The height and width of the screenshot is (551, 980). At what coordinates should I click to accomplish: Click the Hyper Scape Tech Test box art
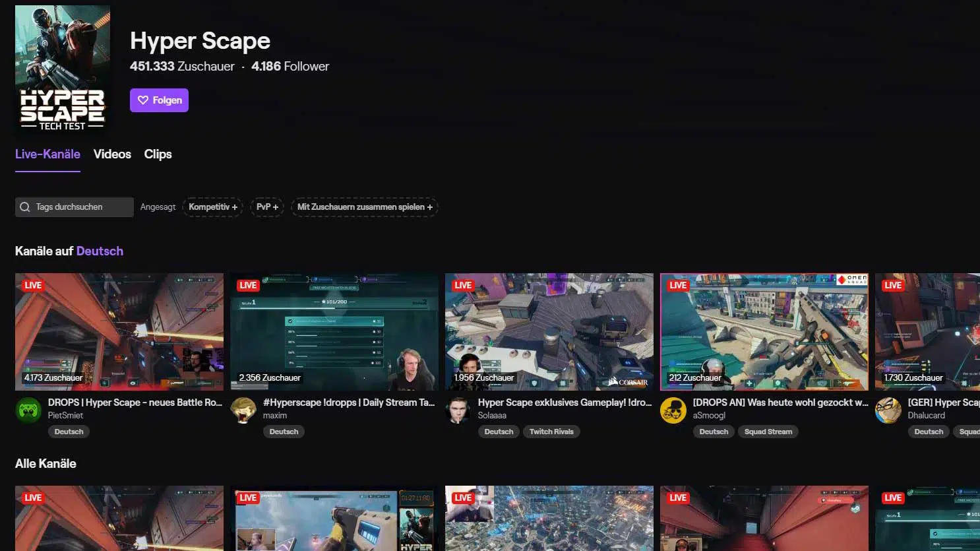63,69
